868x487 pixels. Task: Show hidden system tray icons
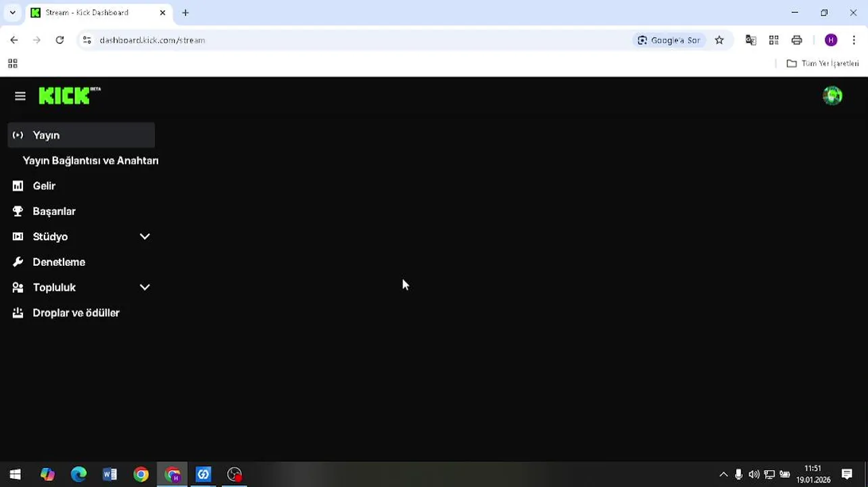coord(723,474)
